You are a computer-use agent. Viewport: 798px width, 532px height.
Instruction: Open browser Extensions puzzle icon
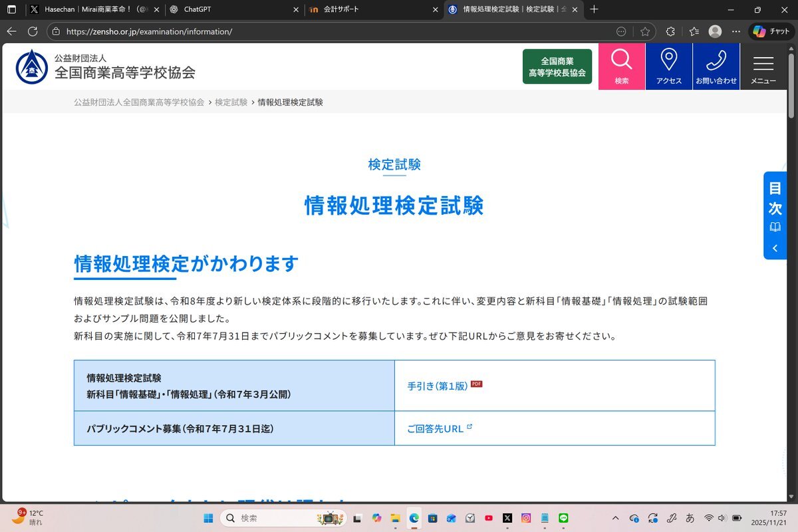[x=670, y=31]
